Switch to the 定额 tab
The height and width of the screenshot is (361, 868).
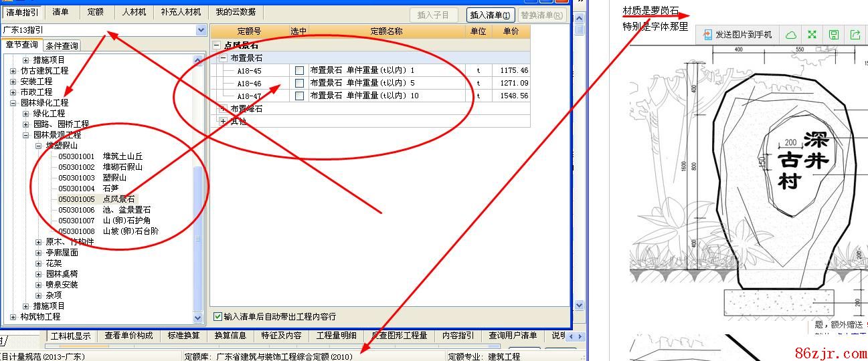tap(96, 12)
